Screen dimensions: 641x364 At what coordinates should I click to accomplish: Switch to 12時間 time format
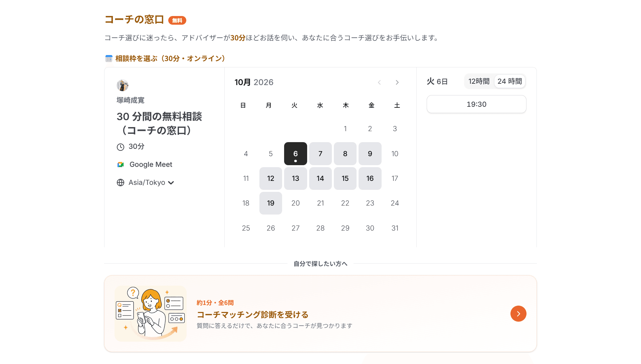(x=479, y=81)
